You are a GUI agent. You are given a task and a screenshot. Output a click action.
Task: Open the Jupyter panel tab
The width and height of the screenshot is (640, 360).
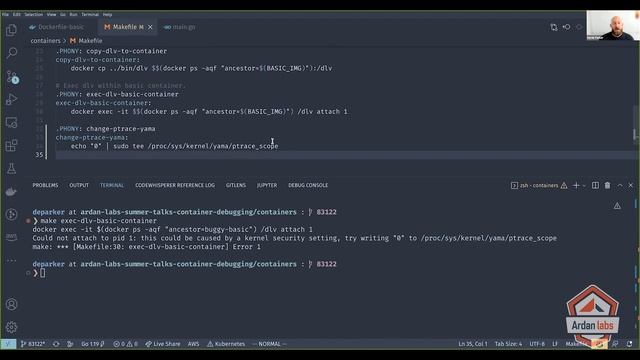coord(267,185)
